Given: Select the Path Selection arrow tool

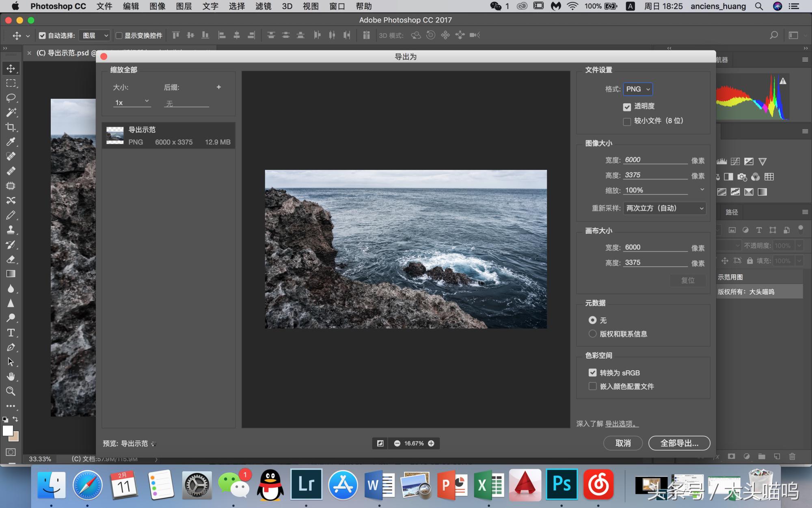Looking at the screenshot, I should (11, 362).
